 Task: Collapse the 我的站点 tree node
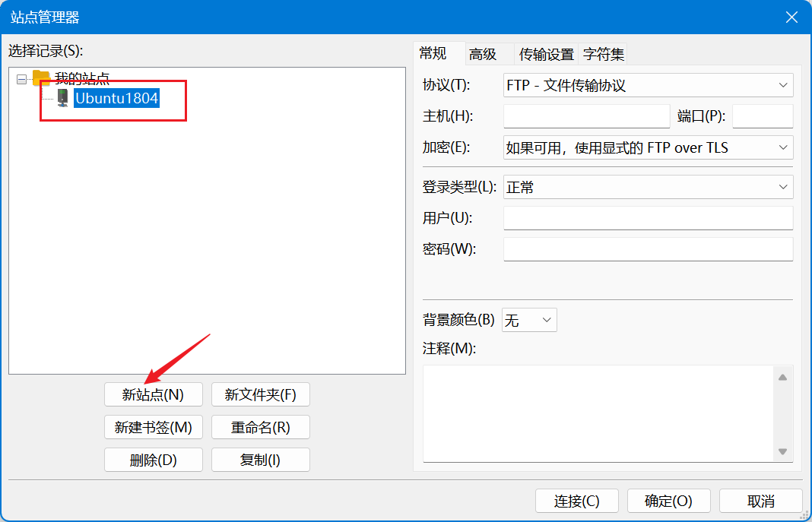[22, 79]
